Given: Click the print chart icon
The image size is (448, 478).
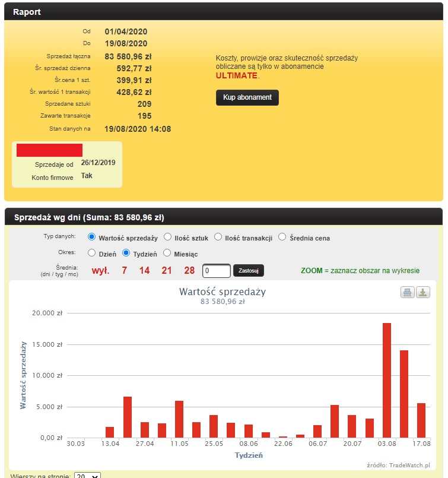Looking at the screenshot, I should click(408, 292).
